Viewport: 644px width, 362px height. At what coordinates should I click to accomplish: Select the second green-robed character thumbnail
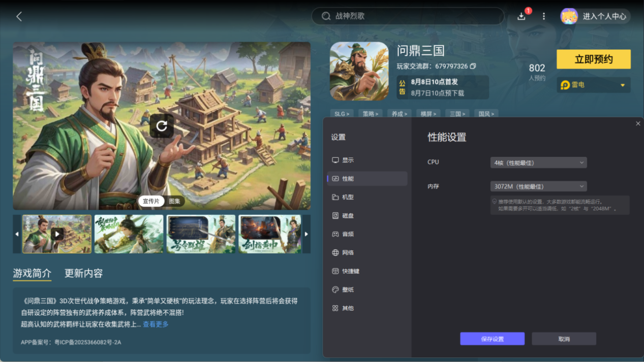(129, 234)
